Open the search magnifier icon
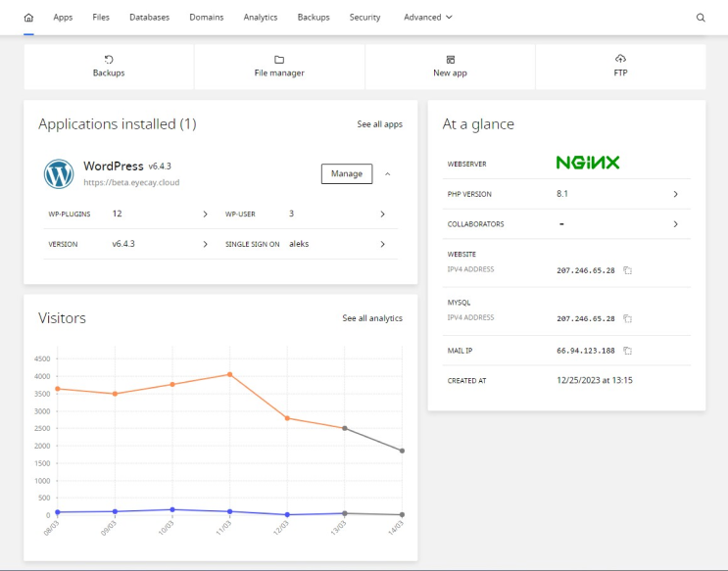The width and height of the screenshot is (728, 571). click(x=701, y=18)
